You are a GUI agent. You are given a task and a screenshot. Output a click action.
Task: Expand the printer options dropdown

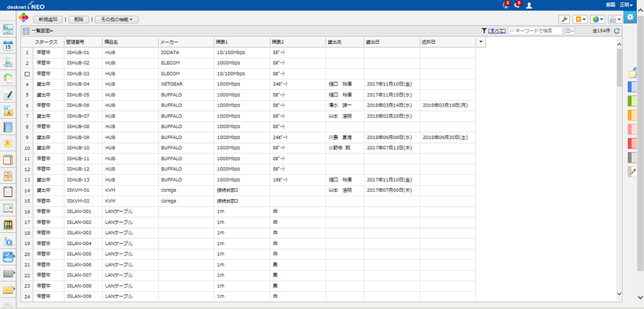coord(615,19)
